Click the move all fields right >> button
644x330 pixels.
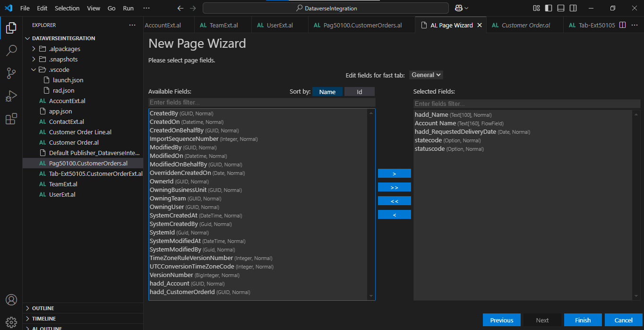click(394, 187)
